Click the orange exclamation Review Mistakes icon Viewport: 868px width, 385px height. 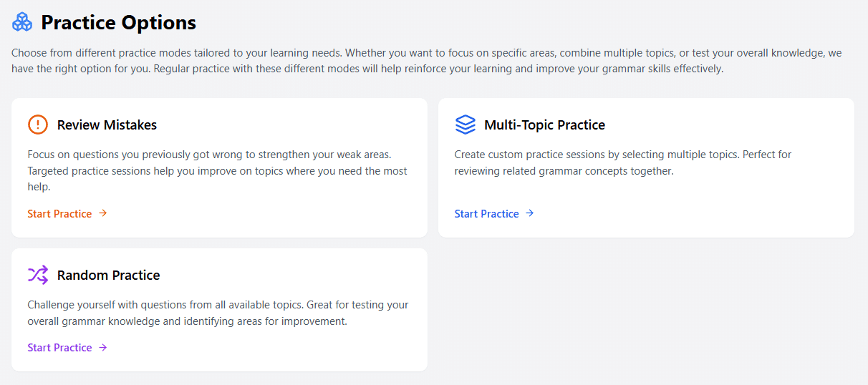38,125
